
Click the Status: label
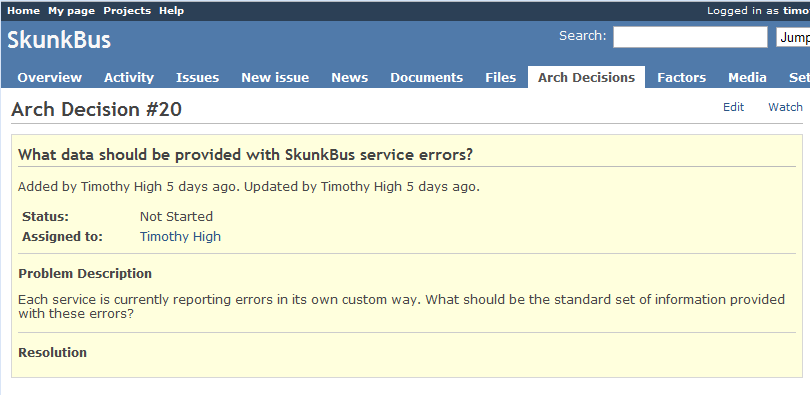tap(45, 216)
